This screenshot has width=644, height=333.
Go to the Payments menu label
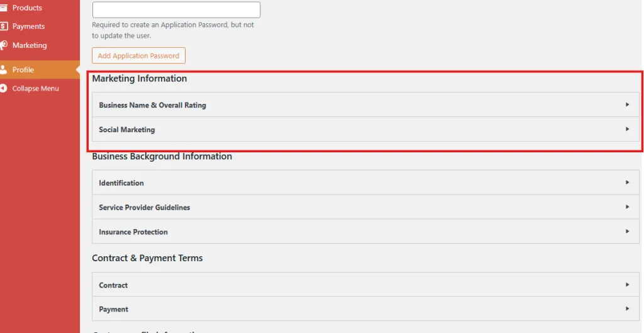click(28, 26)
